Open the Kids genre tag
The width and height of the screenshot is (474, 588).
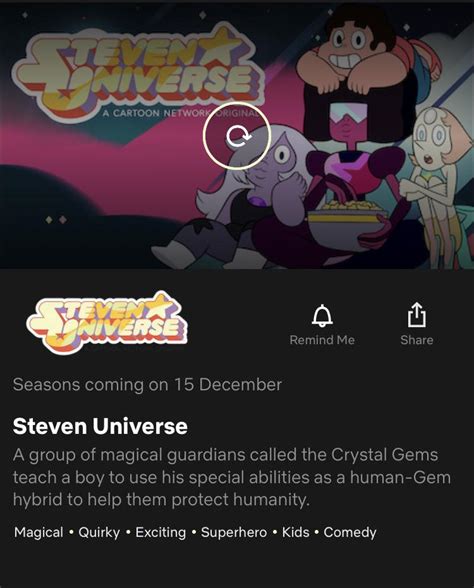tap(296, 532)
